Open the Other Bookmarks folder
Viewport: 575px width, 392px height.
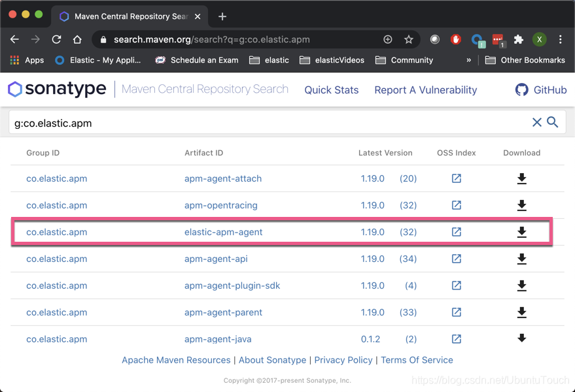(x=525, y=60)
